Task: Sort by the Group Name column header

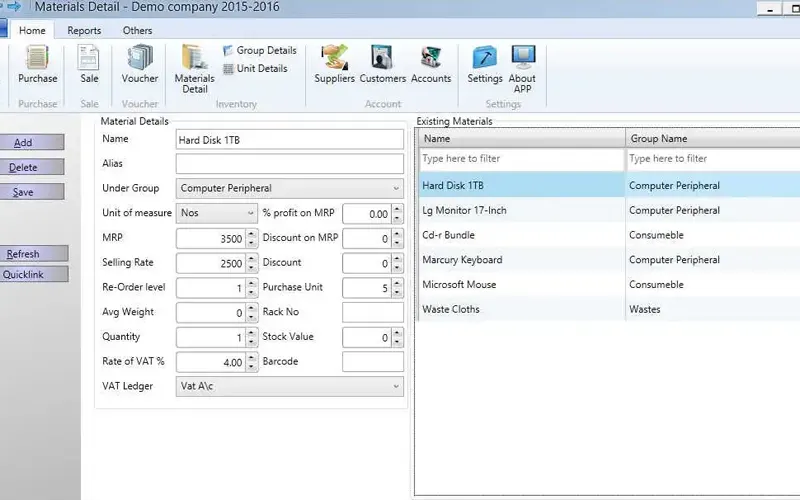Action: 713,138
